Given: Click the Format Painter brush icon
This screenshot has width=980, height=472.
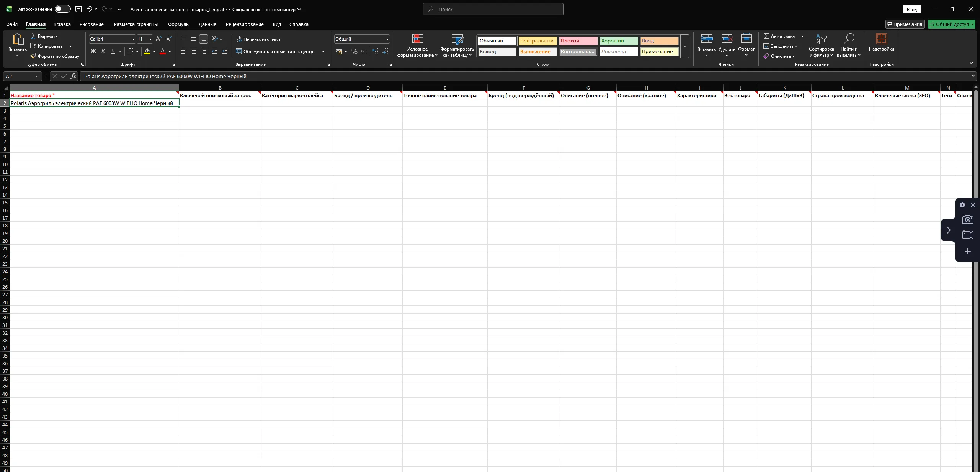Looking at the screenshot, I should coord(34,56).
